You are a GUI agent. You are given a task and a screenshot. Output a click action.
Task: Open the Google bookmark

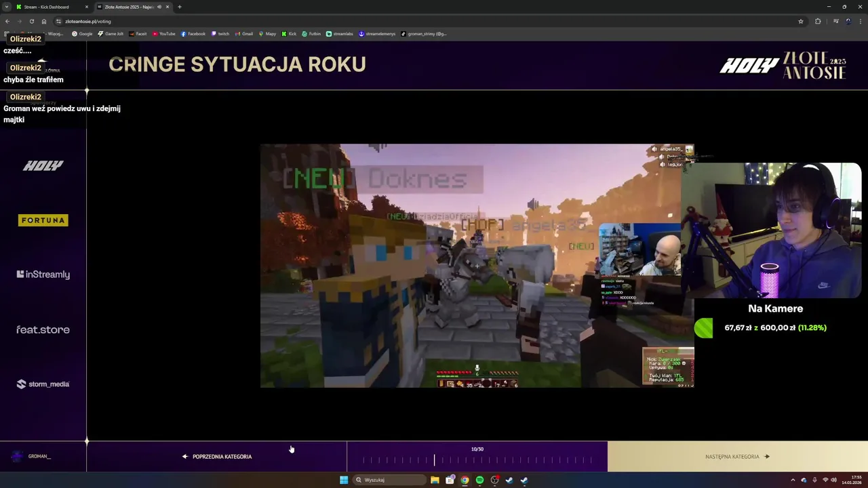click(x=83, y=33)
